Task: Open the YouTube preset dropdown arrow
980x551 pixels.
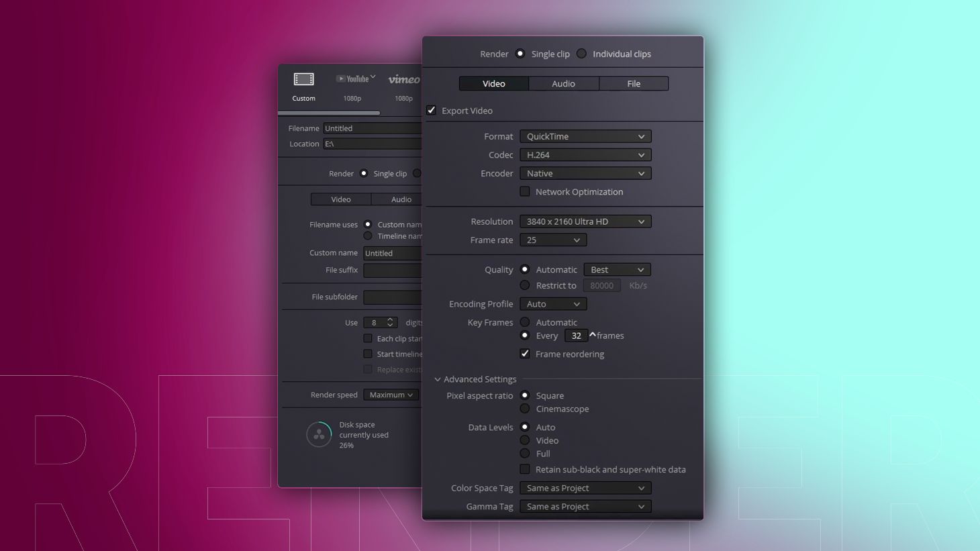Action: [373, 77]
